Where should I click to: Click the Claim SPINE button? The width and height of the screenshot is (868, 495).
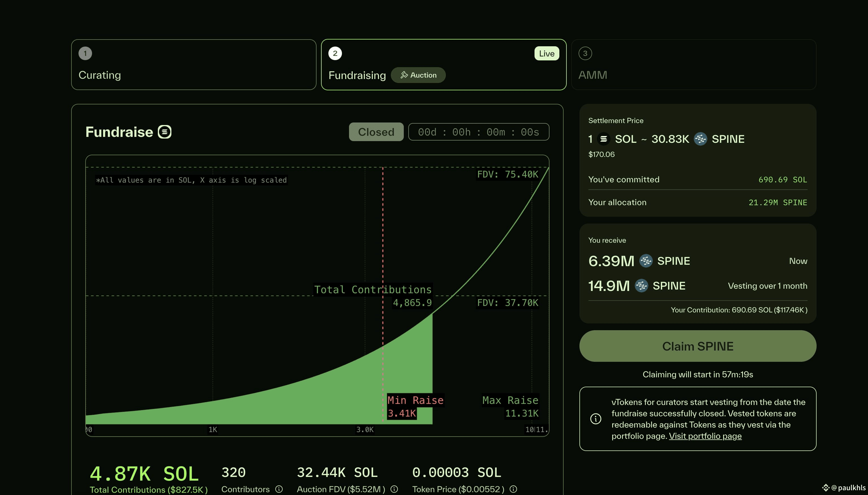pyautogui.click(x=698, y=346)
